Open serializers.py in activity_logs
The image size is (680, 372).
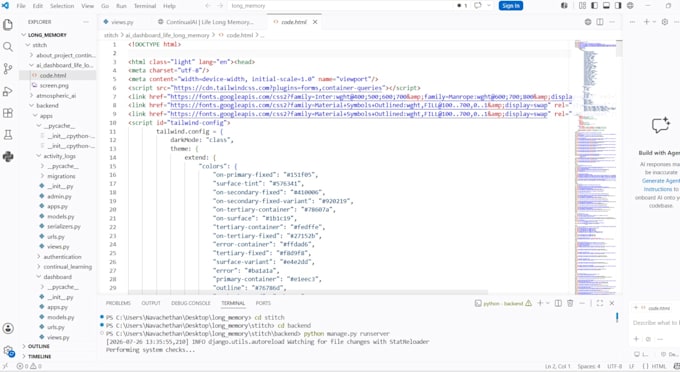point(63,226)
